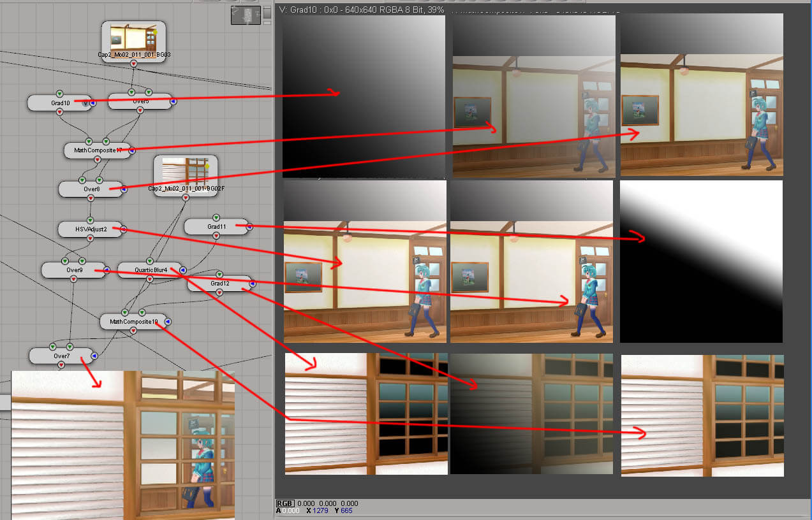Screen dimensions: 812x520
Task: Click the green input port above Grad11
Action: (x=216, y=218)
